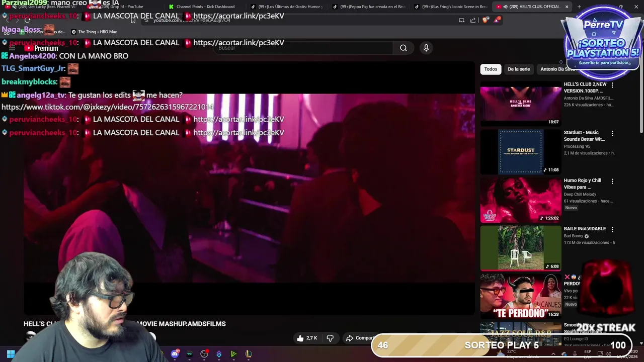Viewport: 644px width, 362px height.
Task: Click the Processing '95 channel name
Action: pyautogui.click(x=577, y=146)
